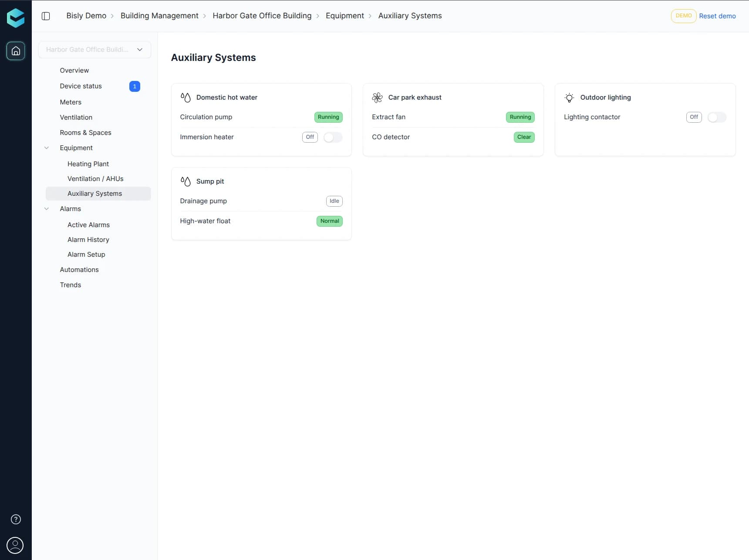Toggle the Immersion heater switch
Screen dimensions: 749x560
tap(333, 137)
